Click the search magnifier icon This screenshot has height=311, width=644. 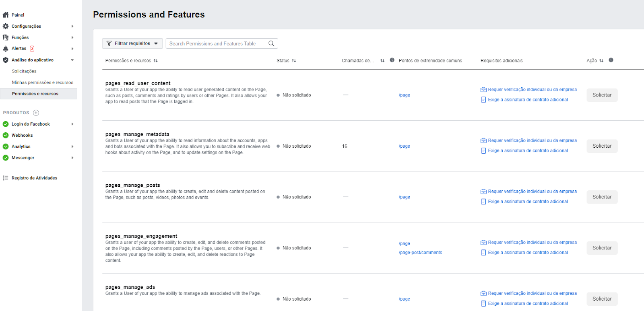tap(271, 43)
